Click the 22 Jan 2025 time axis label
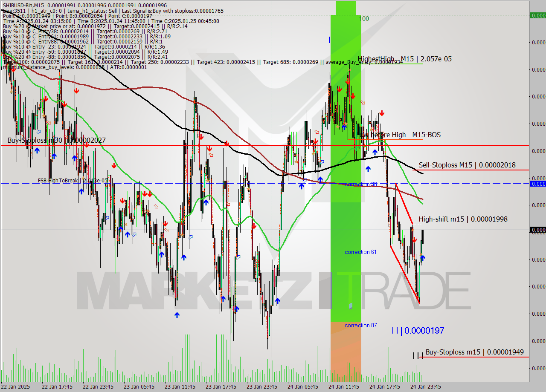The height and width of the screenshot is (392, 546). (x=16, y=387)
